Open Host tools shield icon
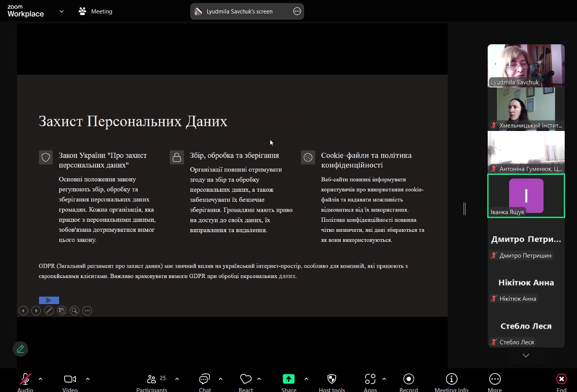 pos(331,380)
